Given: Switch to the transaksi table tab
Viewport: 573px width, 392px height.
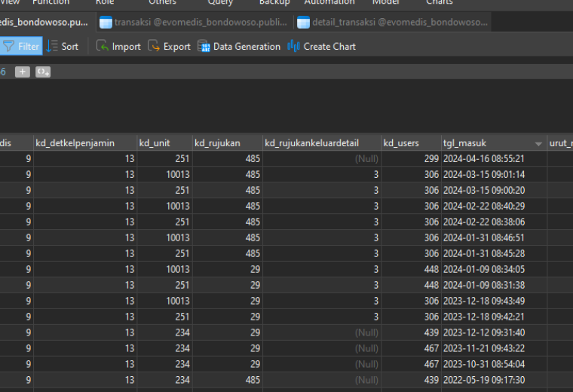Looking at the screenshot, I should 194,23.
